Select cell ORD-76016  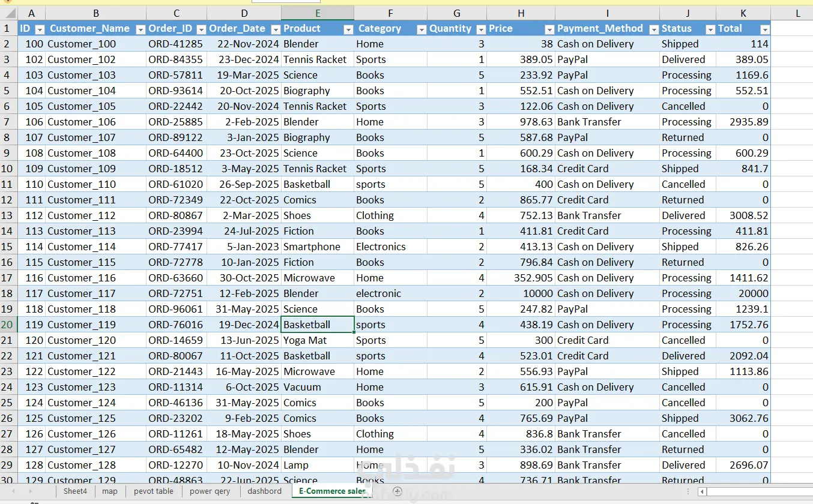coord(176,325)
